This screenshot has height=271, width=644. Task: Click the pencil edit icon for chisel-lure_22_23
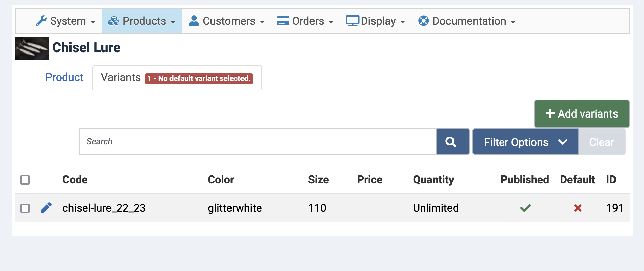[x=46, y=208]
